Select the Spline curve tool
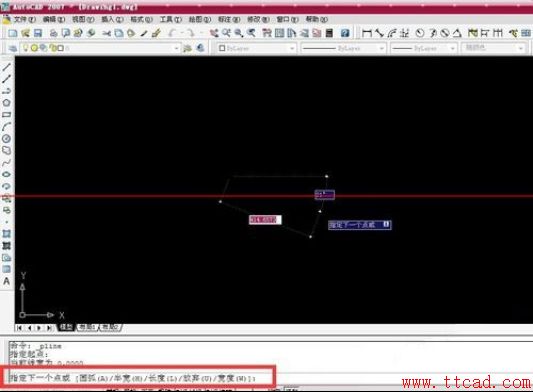533x392 pixels. 6,163
